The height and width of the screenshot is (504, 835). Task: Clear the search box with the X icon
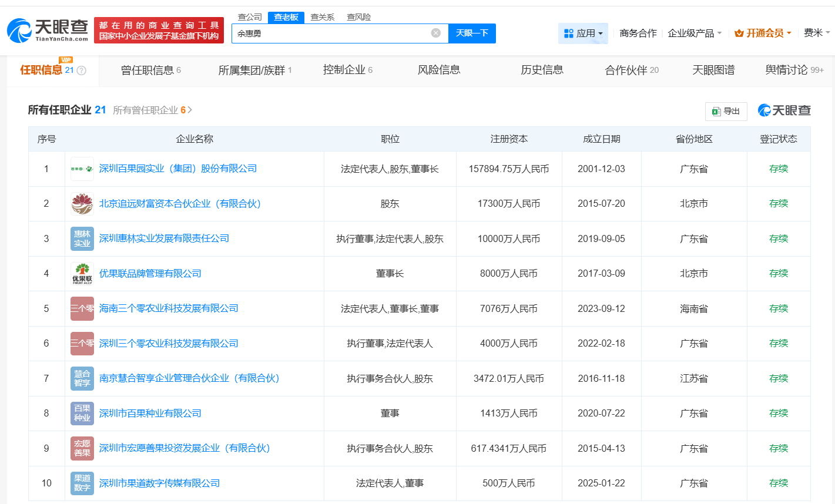coord(435,33)
